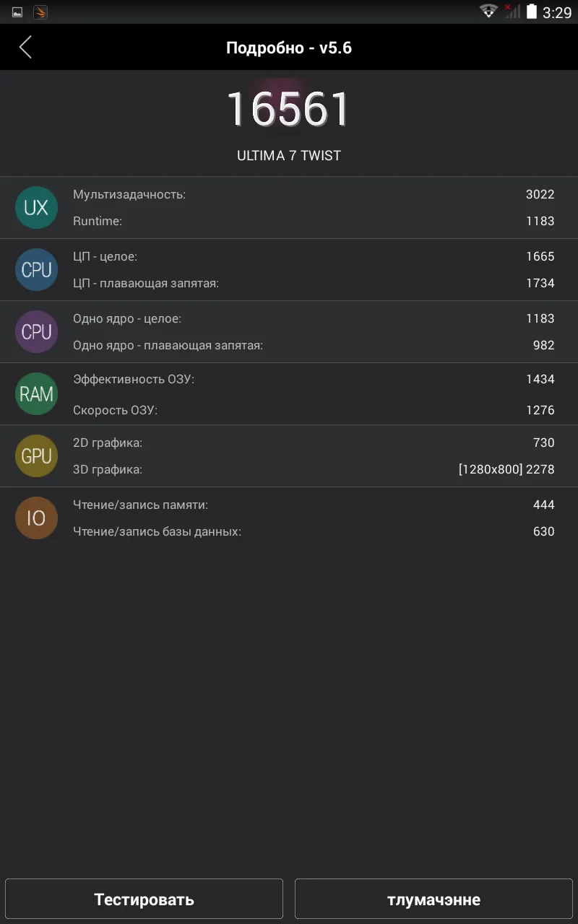Tap the ULTIMA 7 TWIST device name
The image size is (578, 924).
click(x=289, y=156)
